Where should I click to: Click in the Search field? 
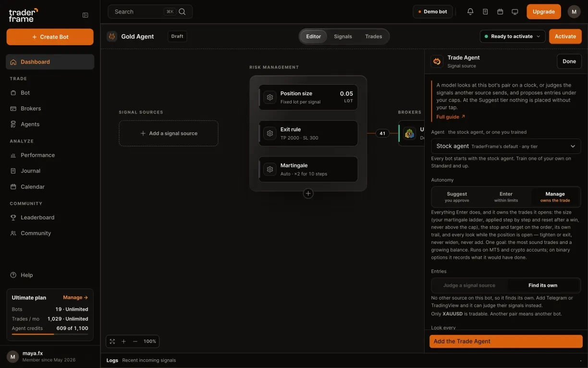[x=150, y=12]
